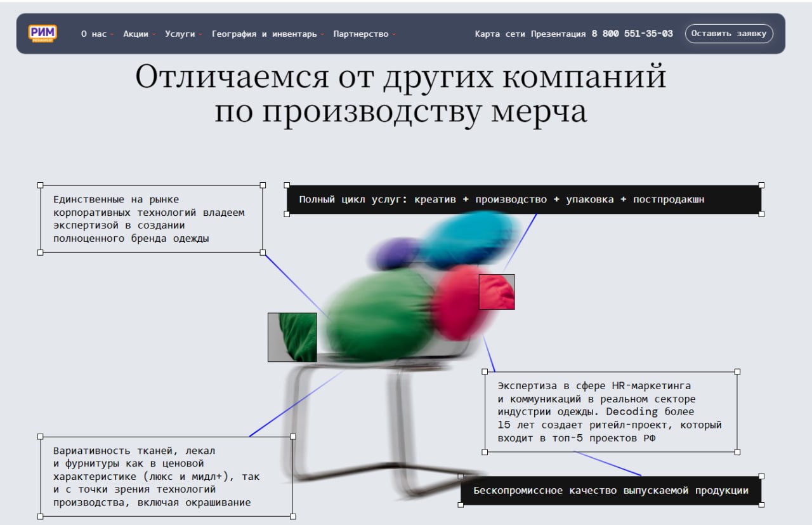
Task: Click the "Полный цикл услуг" black label
Action: tap(524, 199)
